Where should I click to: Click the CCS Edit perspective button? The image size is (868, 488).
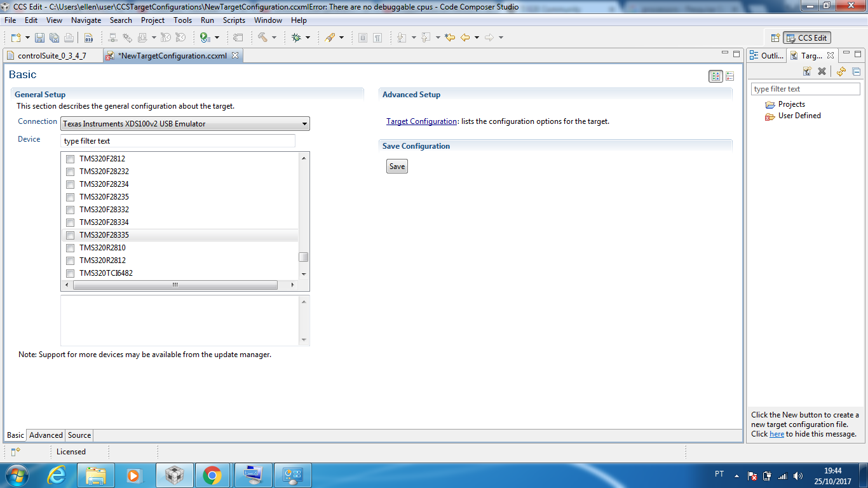pyautogui.click(x=807, y=38)
